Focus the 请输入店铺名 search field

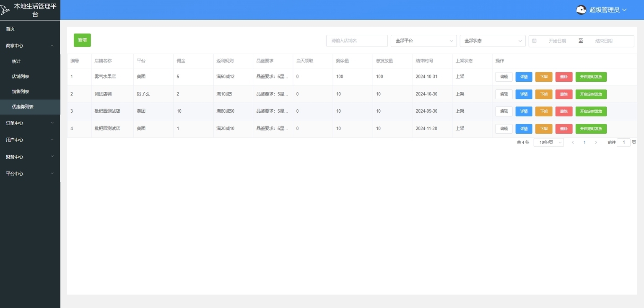click(x=357, y=41)
